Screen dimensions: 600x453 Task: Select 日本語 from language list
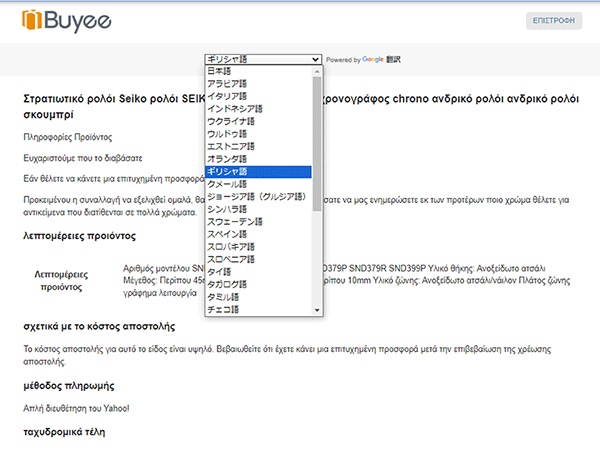(x=258, y=71)
